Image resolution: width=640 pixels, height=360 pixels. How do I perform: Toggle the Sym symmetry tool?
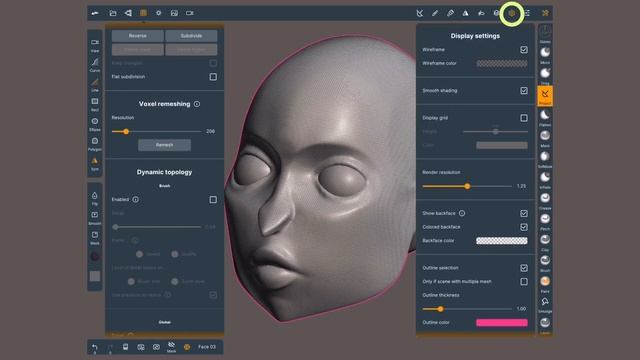(x=95, y=163)
